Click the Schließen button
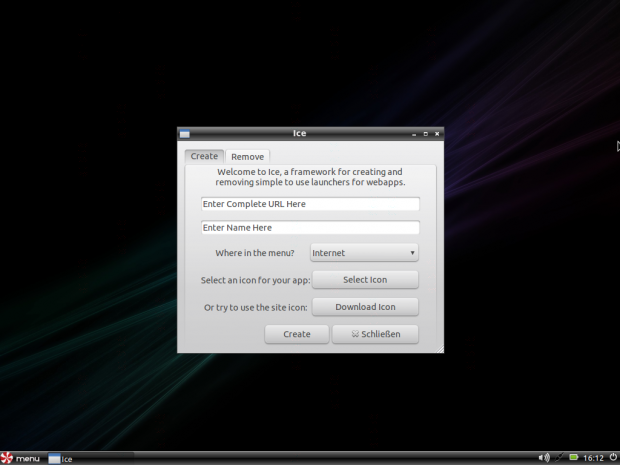The width and height of the screenshot is (620, 465). point(375,334)
